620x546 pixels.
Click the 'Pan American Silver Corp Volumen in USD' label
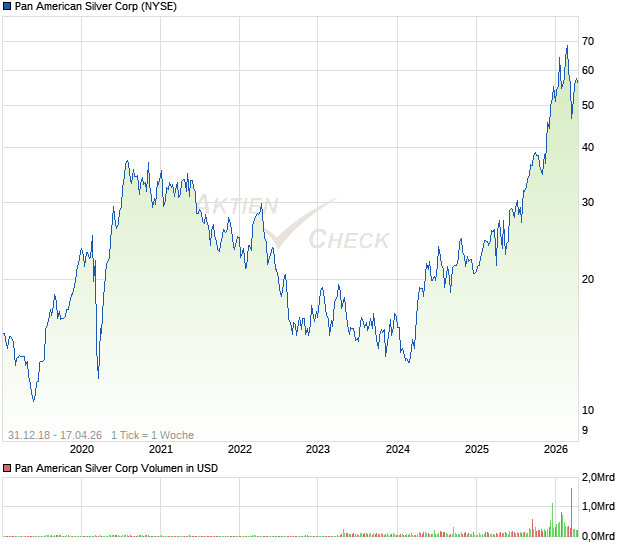tap(116, 468)
